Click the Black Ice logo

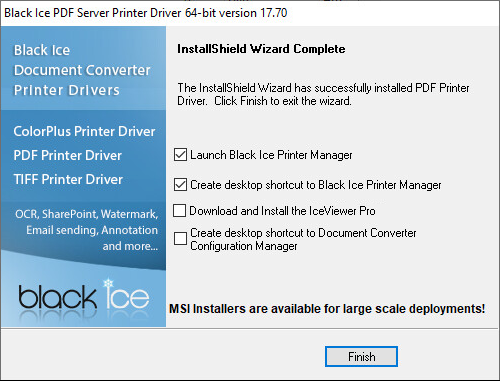pyautogui.click(x=84, y=297)
